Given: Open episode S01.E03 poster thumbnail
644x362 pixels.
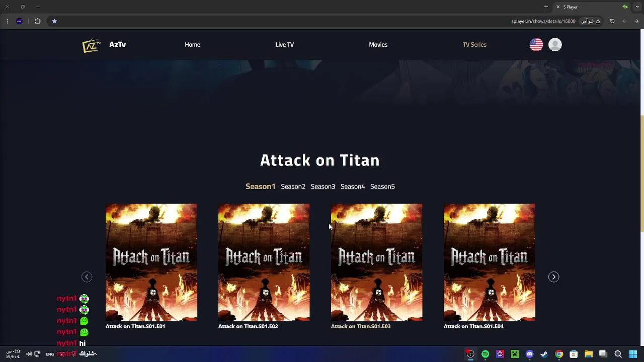Looking at the screenshot, I should click(376, 262).
